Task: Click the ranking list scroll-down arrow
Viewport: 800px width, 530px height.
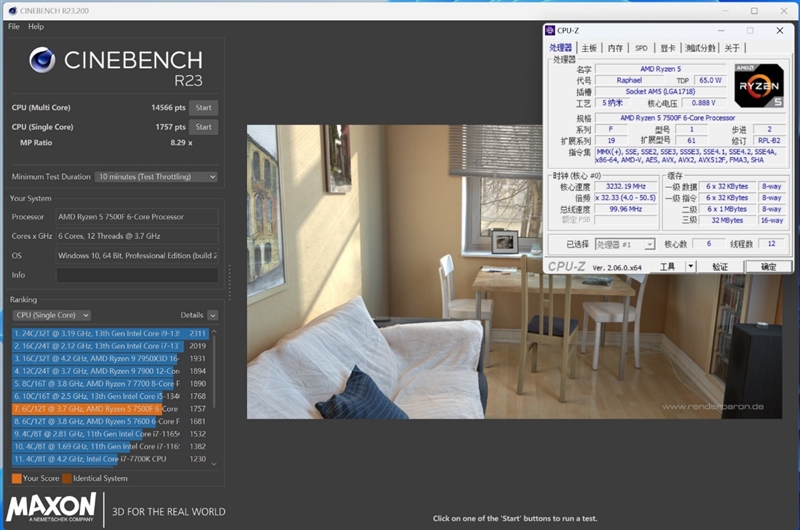Action: pos(214,464)
